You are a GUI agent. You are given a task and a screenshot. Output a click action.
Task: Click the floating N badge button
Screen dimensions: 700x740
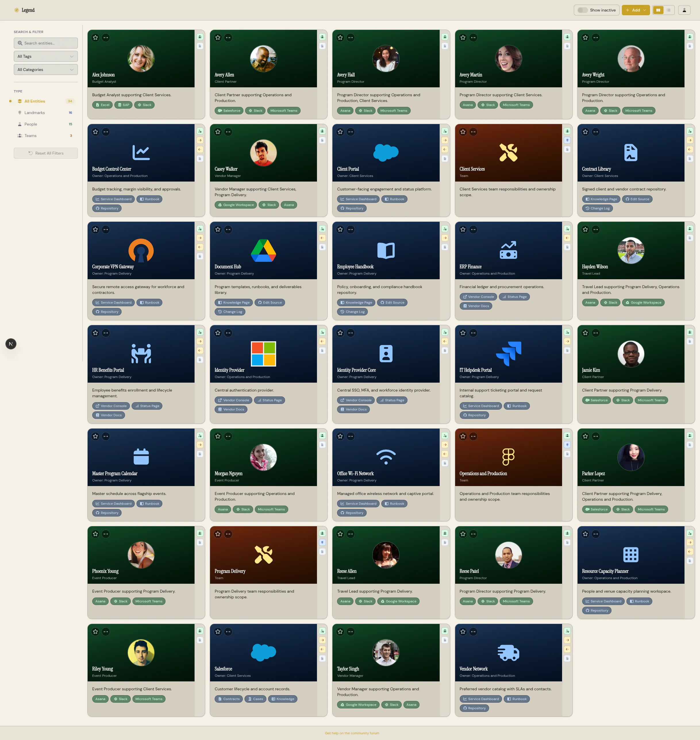(11, 344)
